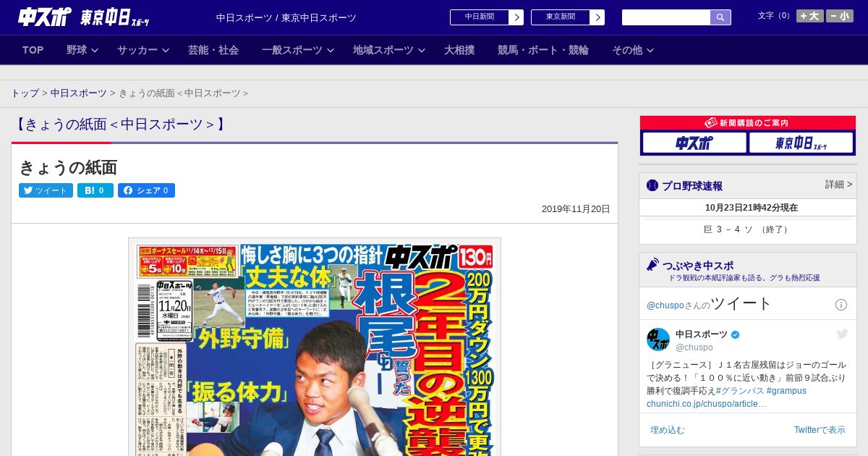Open the 中日新聞 site link

[480, 17]
